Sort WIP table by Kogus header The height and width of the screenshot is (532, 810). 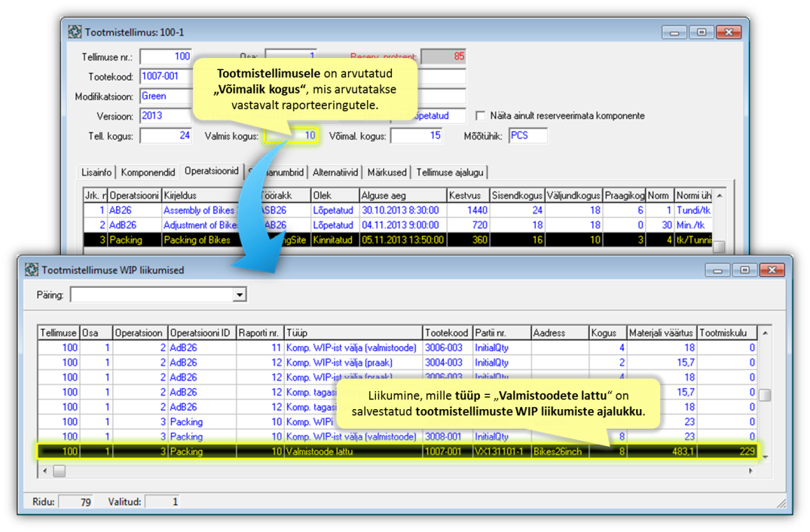607,333
